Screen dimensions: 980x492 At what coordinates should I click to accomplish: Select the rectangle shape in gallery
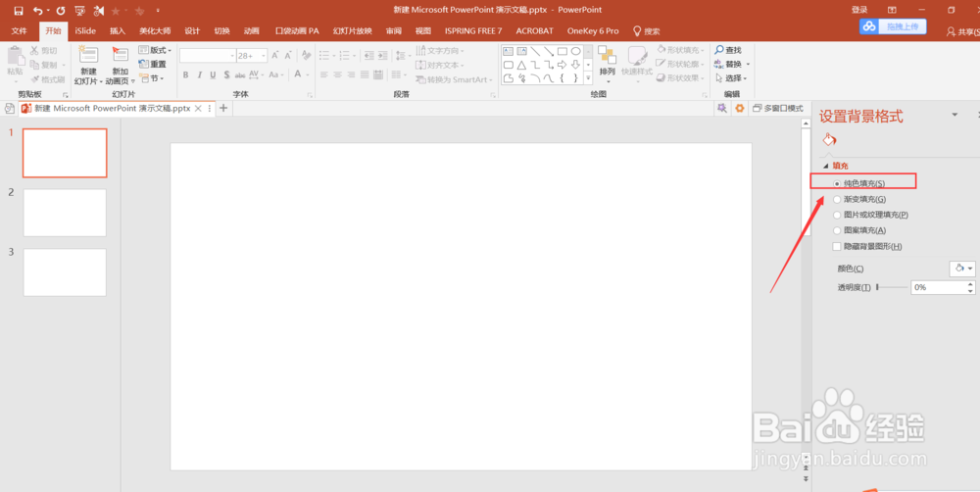[x=563, y=51]
